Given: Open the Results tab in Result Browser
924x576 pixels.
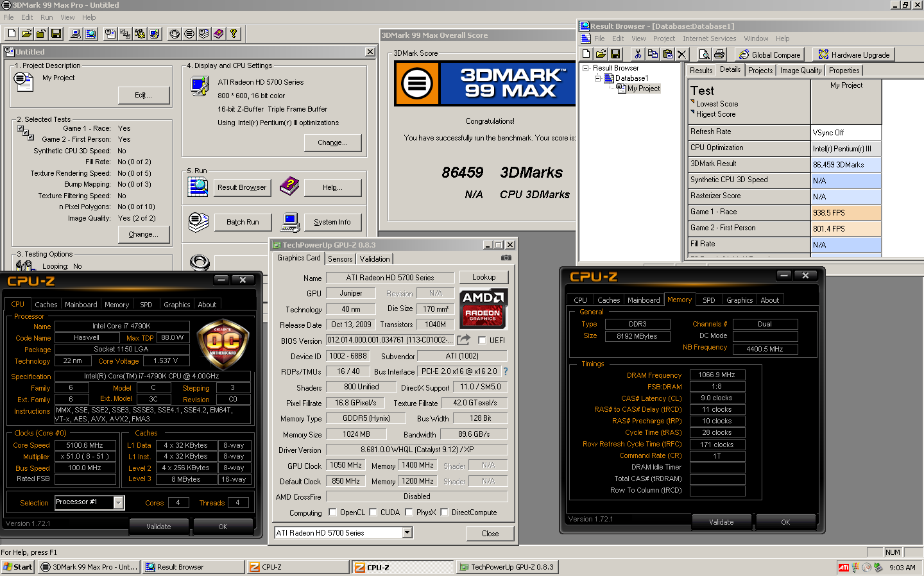Looking at the screenshot, I should pyautogui.click(x=701, y=71).
